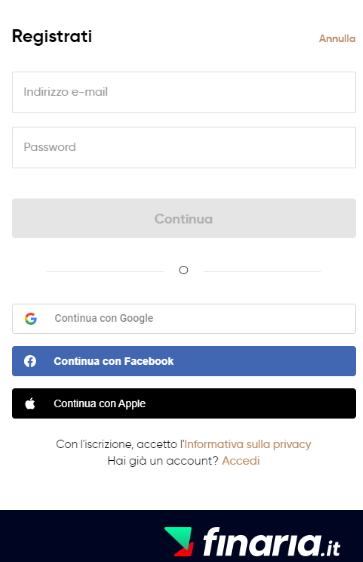The height and width of the screenshot is (562, 363).
Task: Click the Con l'iscrizione, accetto text
Action: click(x=120, y=444)
